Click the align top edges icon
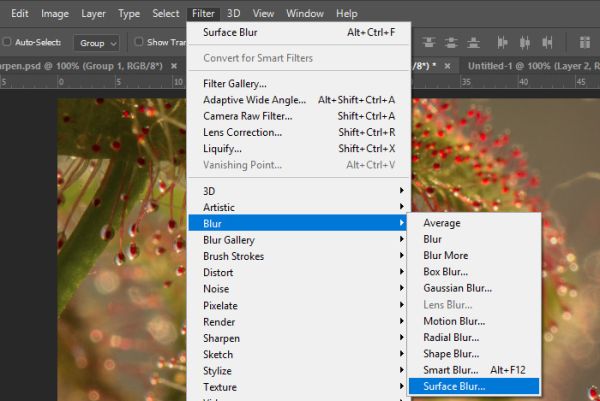600x401 pixels. coord(429,42)
